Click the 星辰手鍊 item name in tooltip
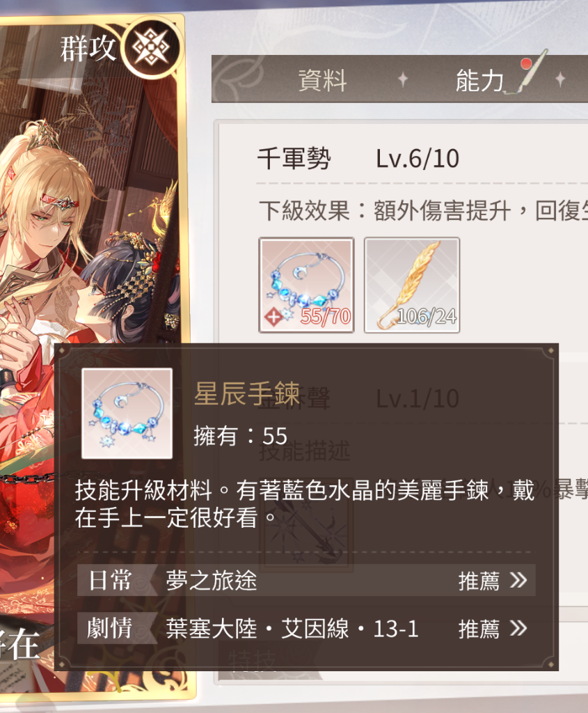The image size is (588, 713). [x=247, y=393]
